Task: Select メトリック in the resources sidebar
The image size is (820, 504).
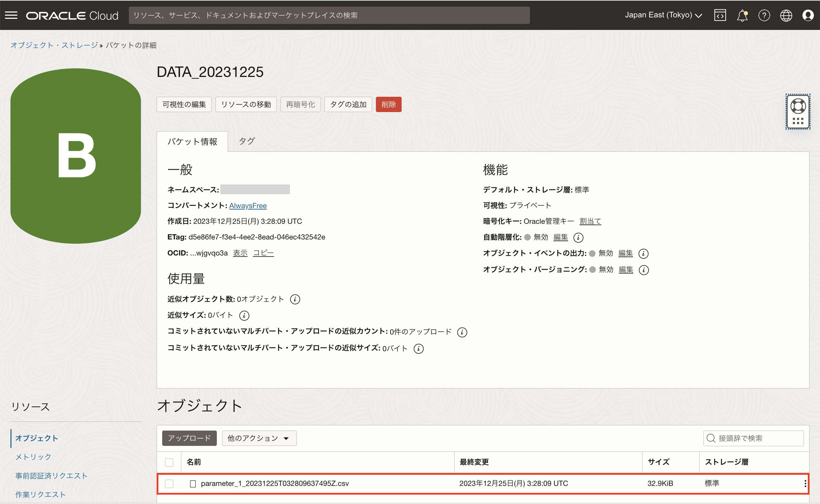Action: [x=33, y=457]
